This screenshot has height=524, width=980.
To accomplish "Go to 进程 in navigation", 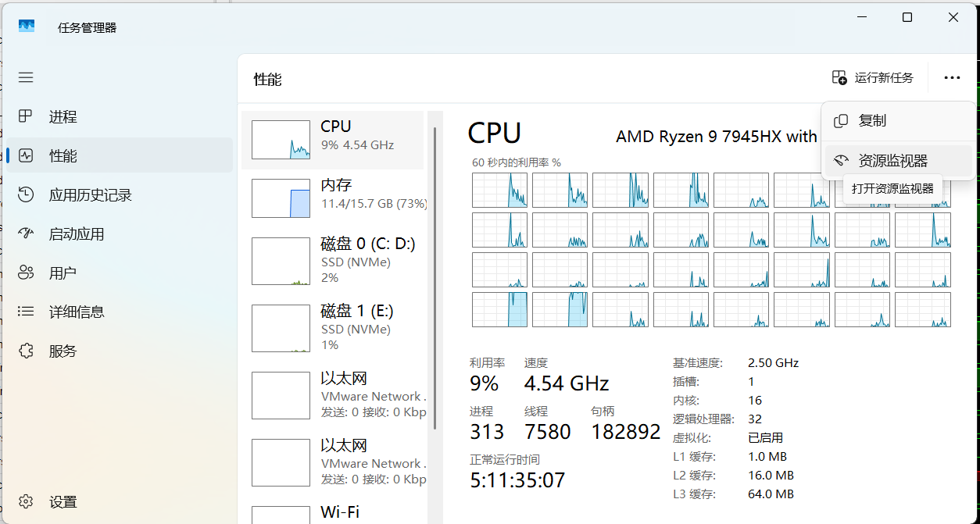I will 120,116.
